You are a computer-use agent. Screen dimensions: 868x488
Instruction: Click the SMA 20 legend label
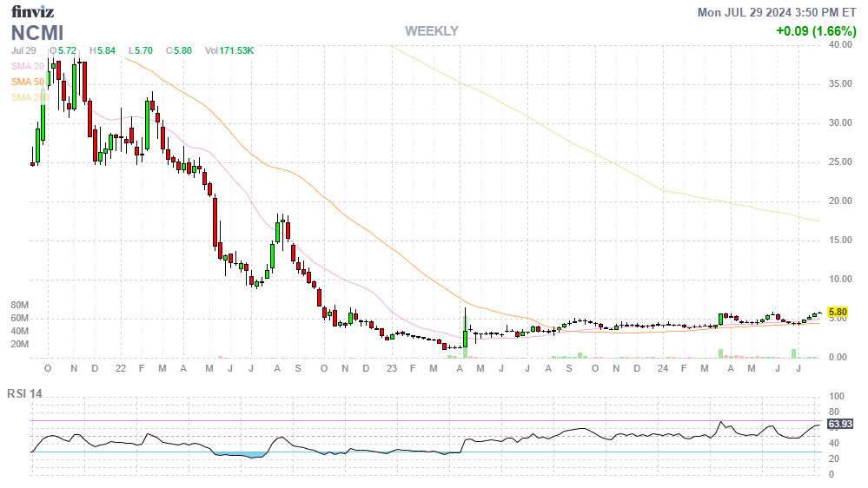(x=27, y=66)
